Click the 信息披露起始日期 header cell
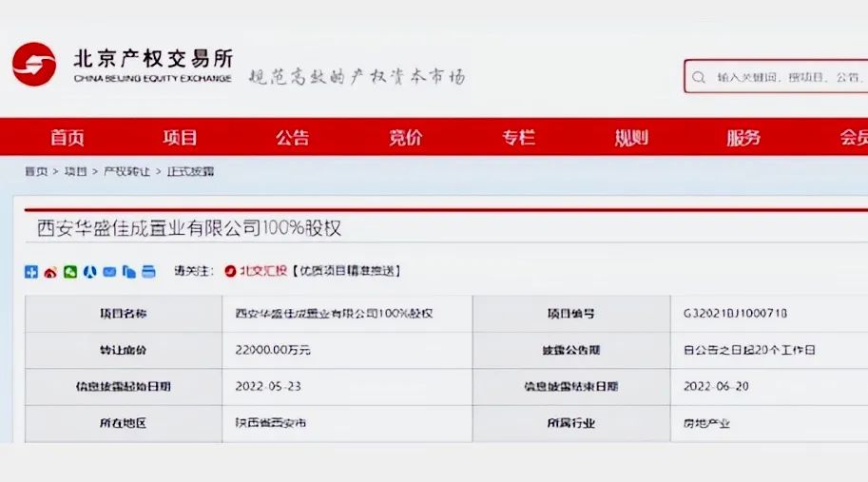This screenshot has height=482, width=868. 124,387
